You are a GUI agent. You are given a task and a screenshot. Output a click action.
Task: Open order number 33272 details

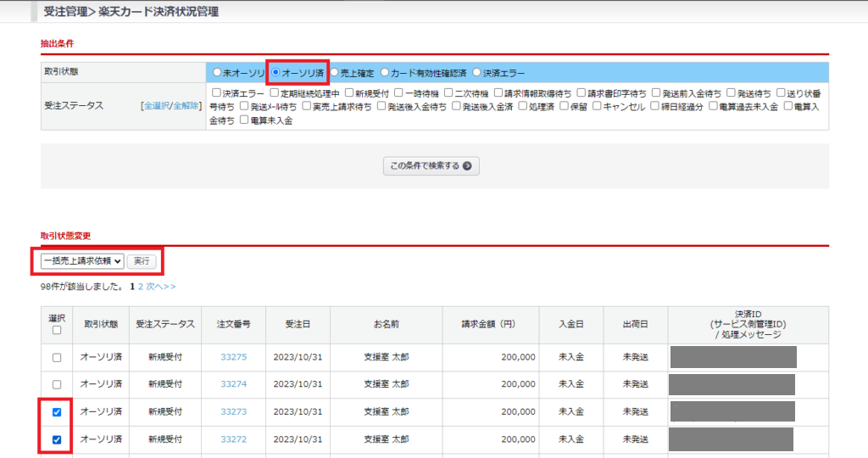pyautogui.click(x=233, y=439)
